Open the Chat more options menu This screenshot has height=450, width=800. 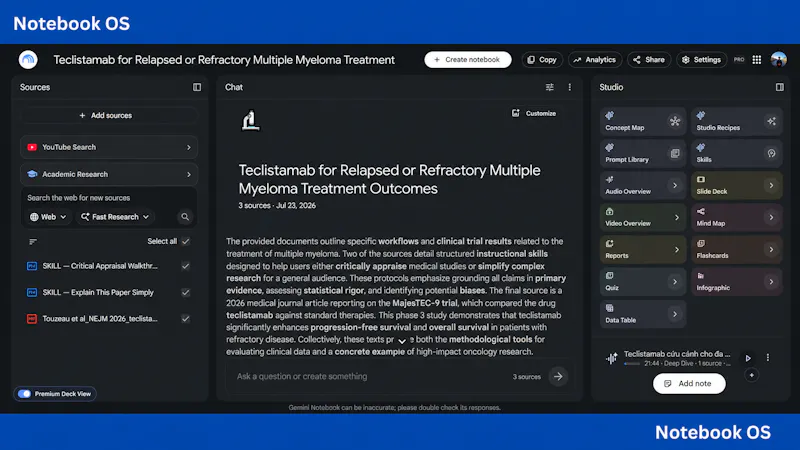[570, 87]
